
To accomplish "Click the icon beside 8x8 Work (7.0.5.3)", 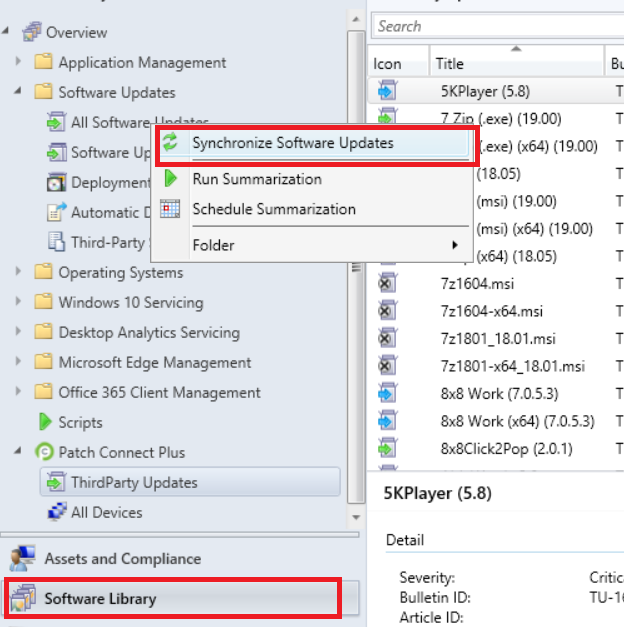I will 387,394.
